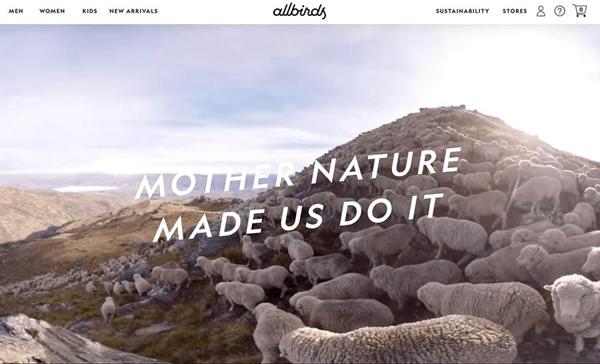Click the allbirds logo

(299, 11)
